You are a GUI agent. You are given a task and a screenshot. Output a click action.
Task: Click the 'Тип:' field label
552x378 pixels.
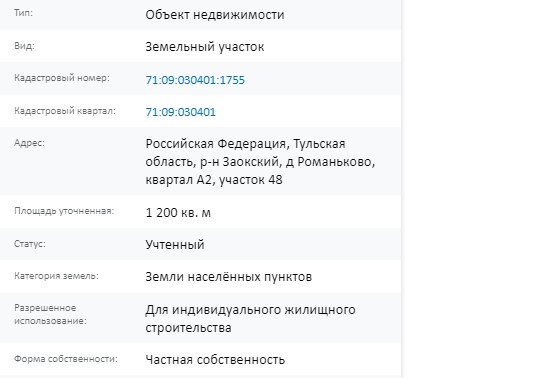(23, 13)
